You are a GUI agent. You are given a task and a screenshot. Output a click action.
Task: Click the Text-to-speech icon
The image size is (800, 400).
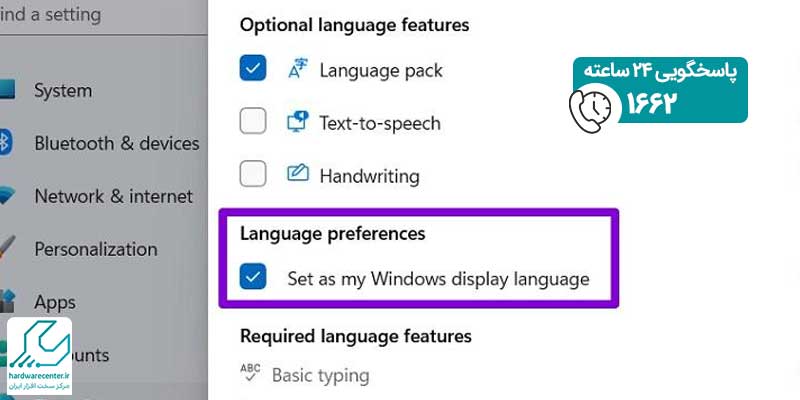[299, 123]
